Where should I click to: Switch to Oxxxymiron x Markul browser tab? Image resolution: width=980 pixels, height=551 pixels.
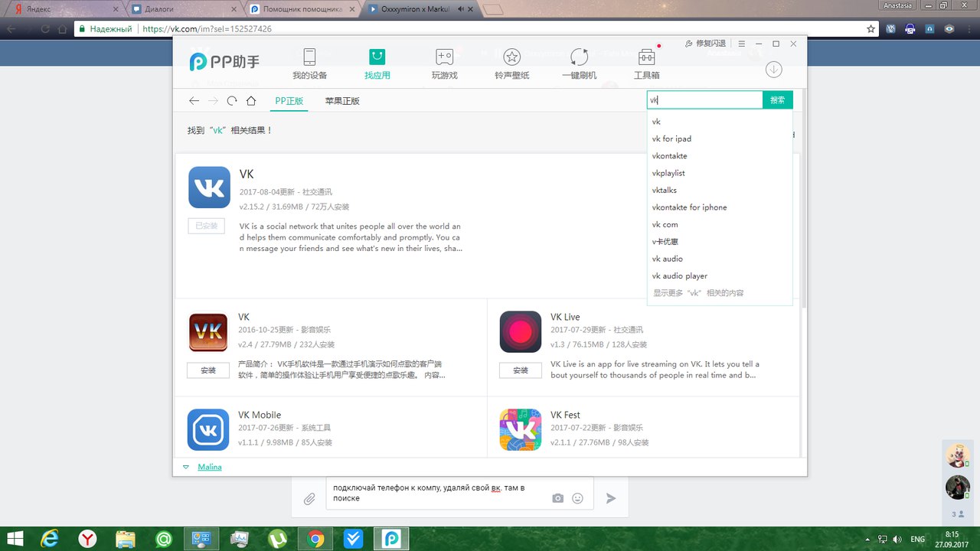[x=421, y=9]
